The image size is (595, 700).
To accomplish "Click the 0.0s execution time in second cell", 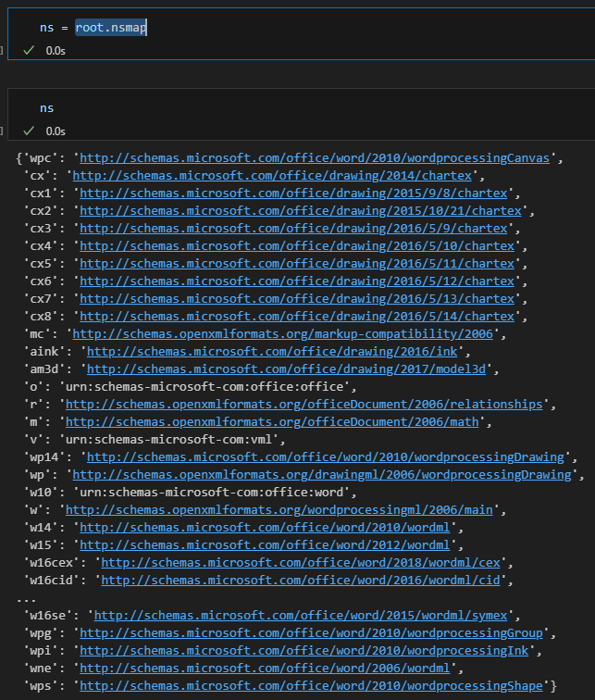I will coord(56,131).
